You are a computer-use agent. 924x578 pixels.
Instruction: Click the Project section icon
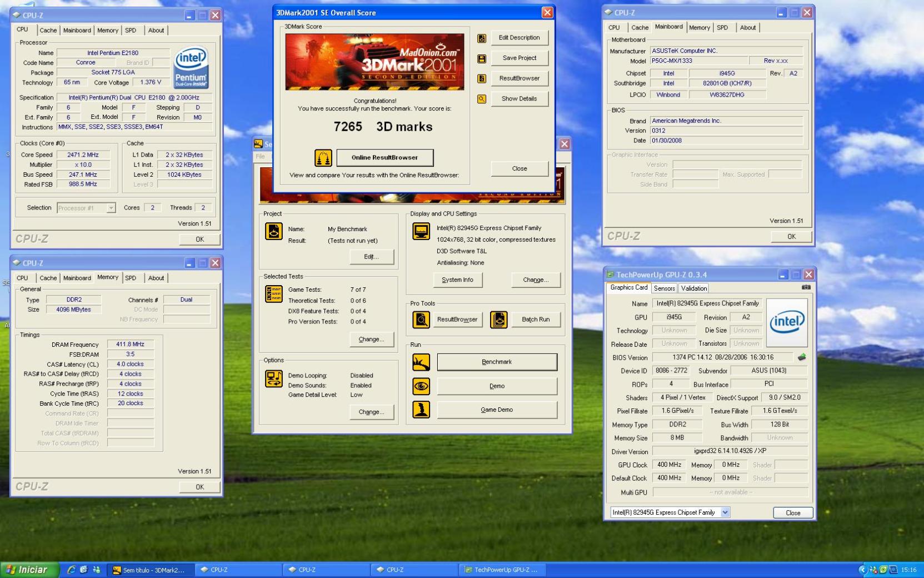coord(273,231)
